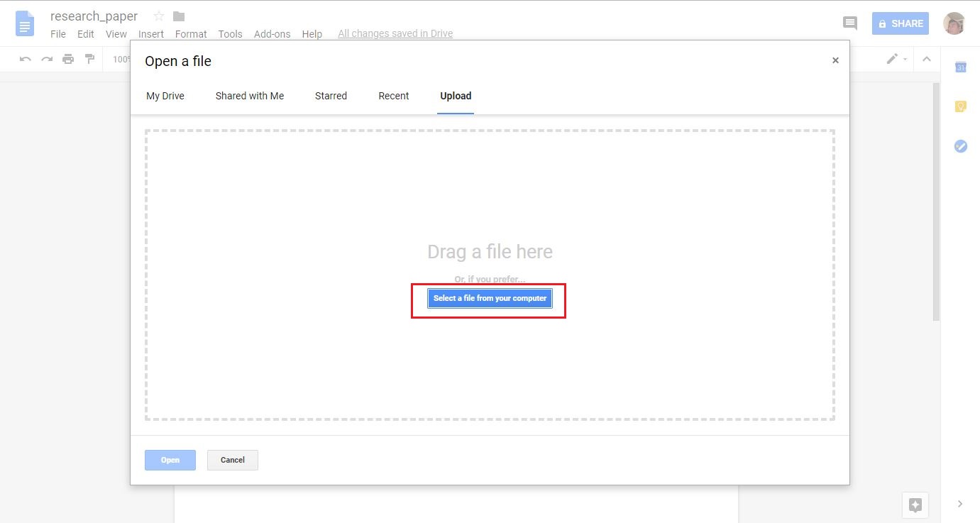Switch to the Shared with Me tab
The image size is (980, 523).
pos(250,96)
